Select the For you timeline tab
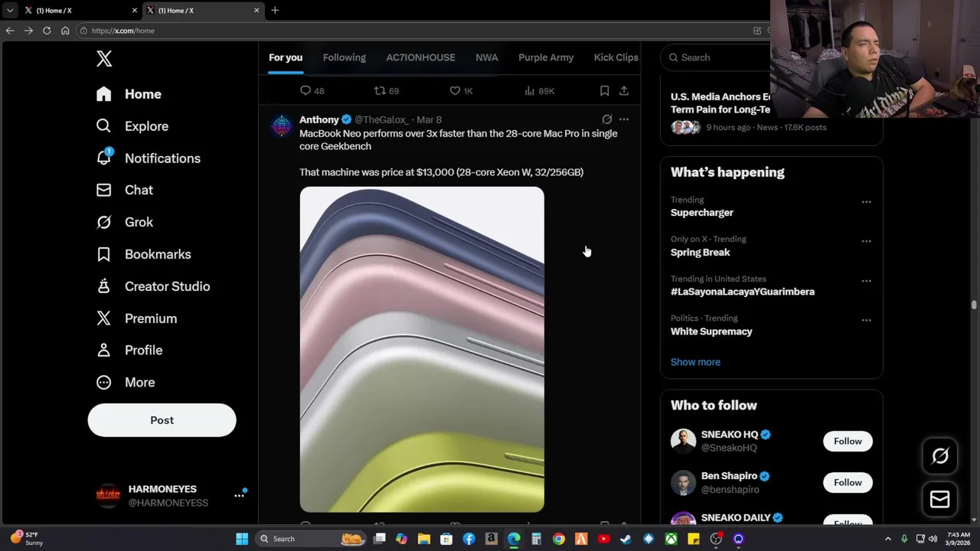Screen dimensions: 980x551 pos(286,57)
